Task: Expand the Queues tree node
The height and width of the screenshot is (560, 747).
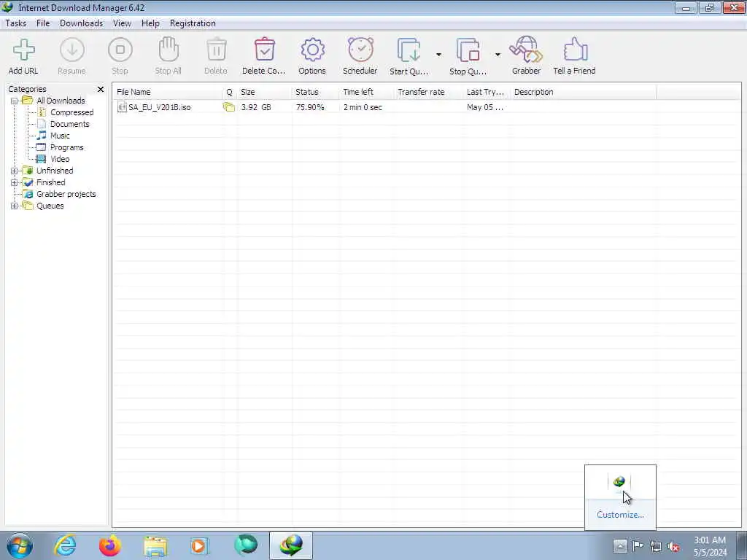Action: [15, 206]
